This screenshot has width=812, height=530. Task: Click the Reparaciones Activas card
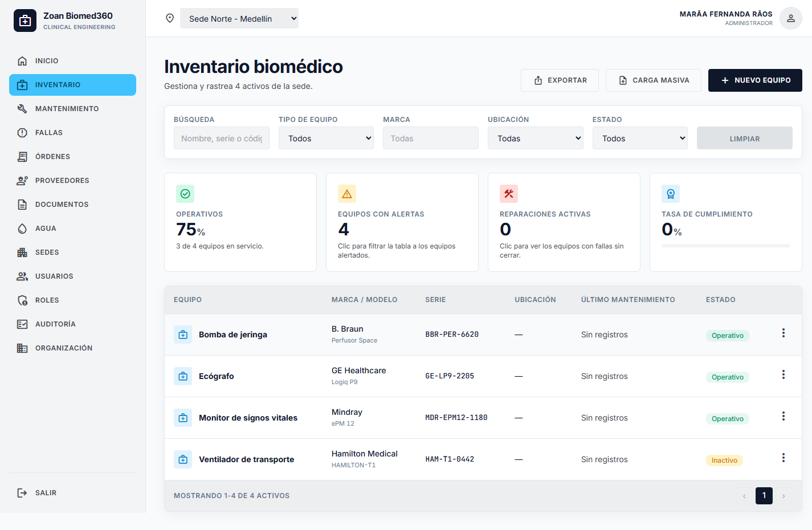[564, 222]
